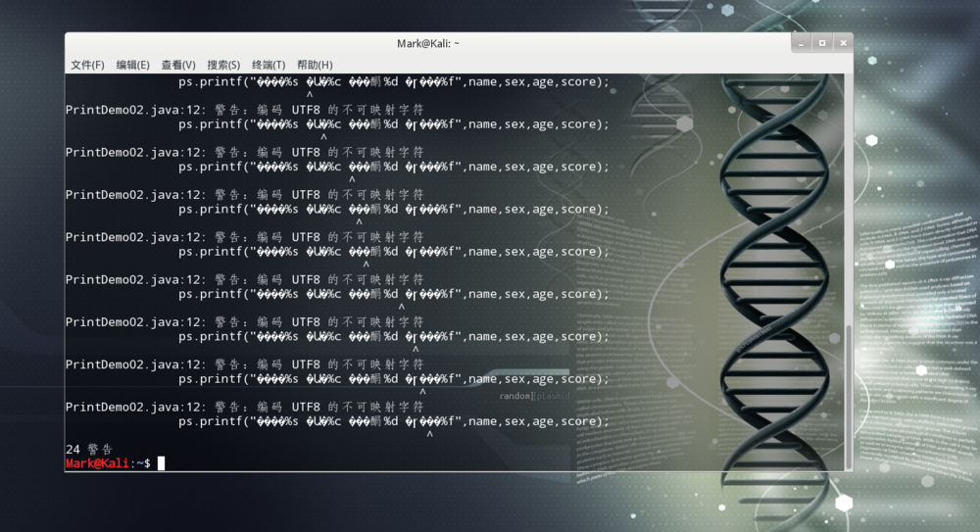980x532 pixels.
Task: Open the 文件(F) menu
Action: tap(87, 65)
